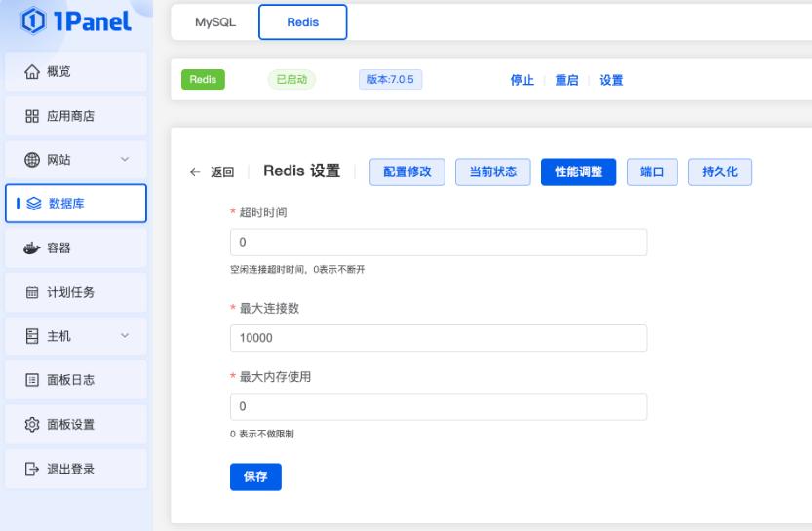This screenshot has width=812, height=531.
Task: Click the 面板设置 gear icon
Action: (31, 424)
